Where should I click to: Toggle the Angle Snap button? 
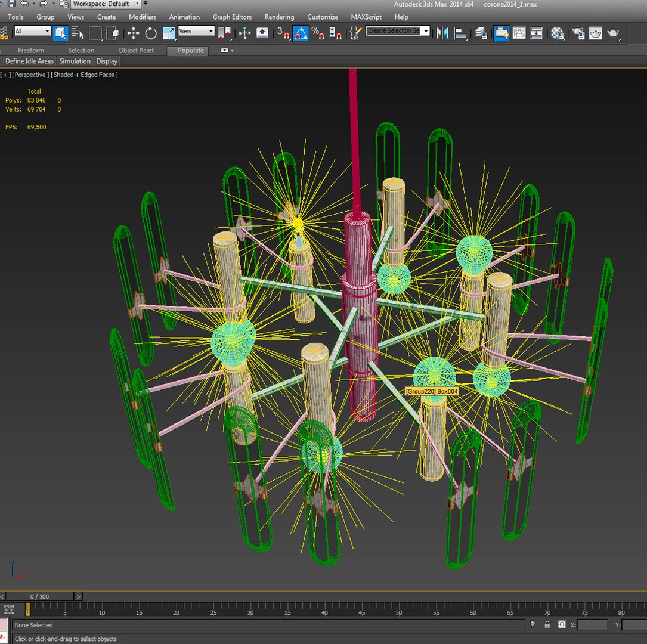point(301,33)
